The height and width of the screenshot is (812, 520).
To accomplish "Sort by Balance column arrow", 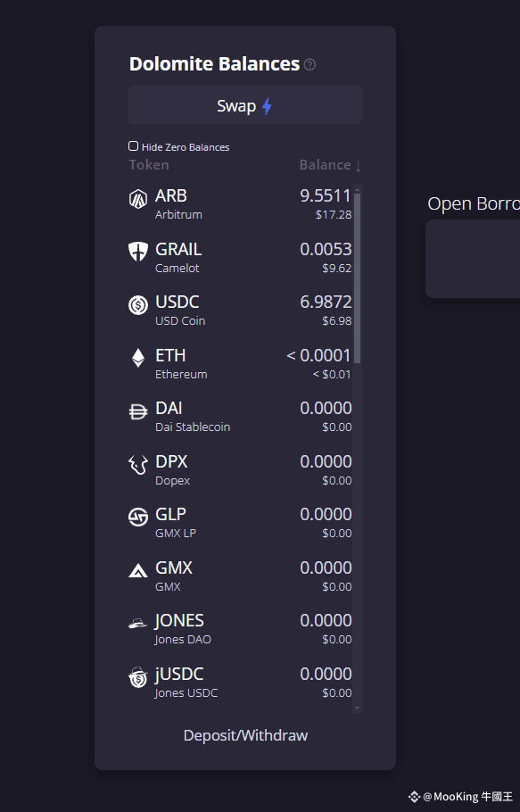I will click(x=358, y=166).
